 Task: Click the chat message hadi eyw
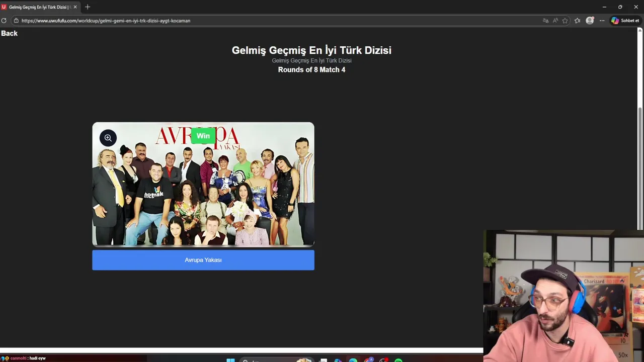37,358
